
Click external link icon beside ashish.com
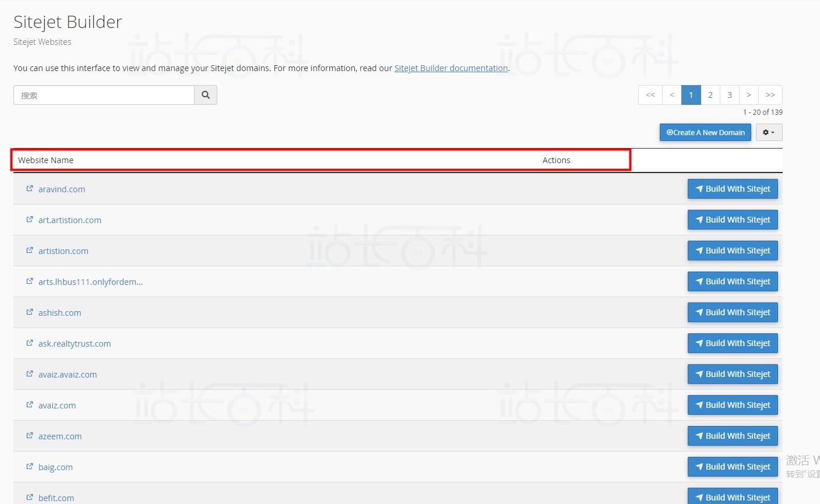coord(30,312)
